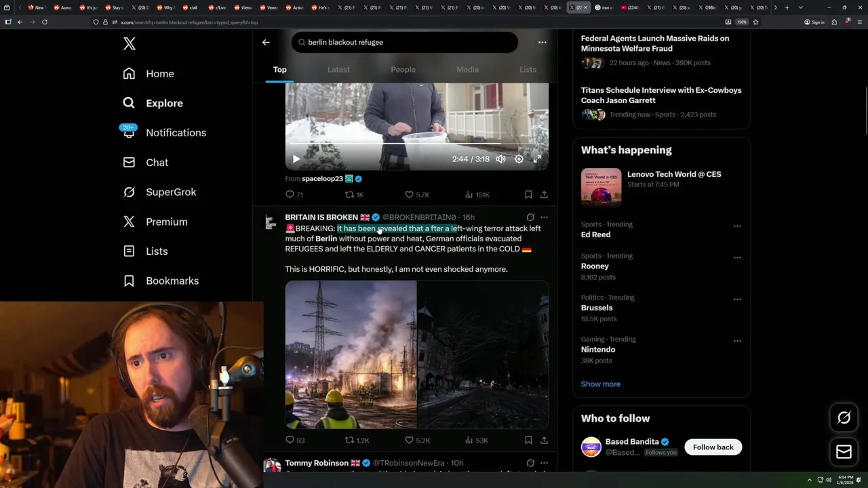
Task: Bookmark the BRITAIN IS BROKEN post
Action: [x=528, y=440]
